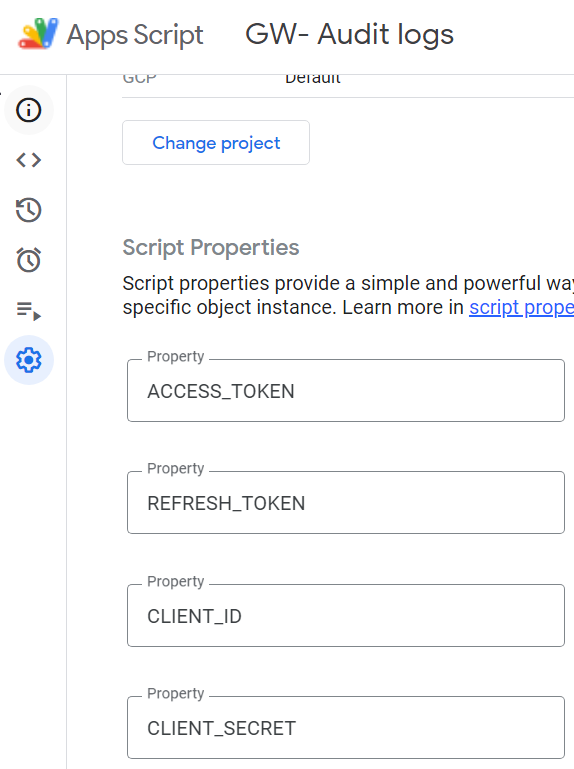Click the REFRESH_TOKEN property field
This screenshot has height=769, width=574.
(346, 503)
